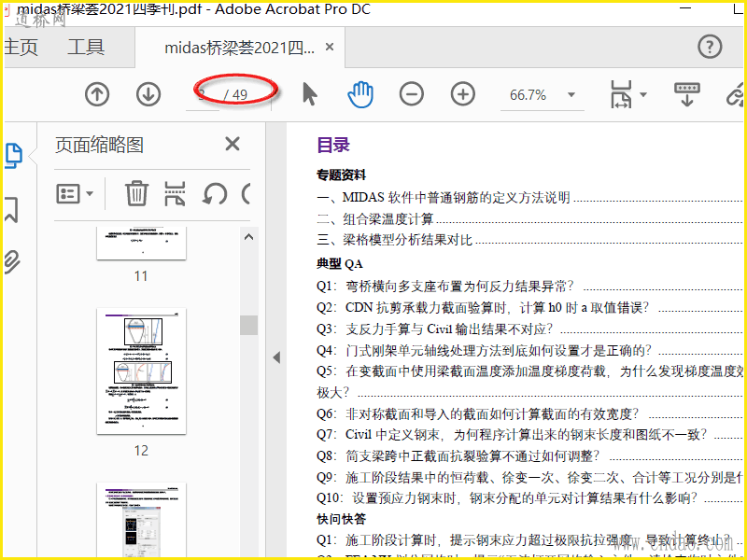The height and width of the screenshot is (560, 747).
Task: Click the 典型 QA section heading
Action: point(340,264)
